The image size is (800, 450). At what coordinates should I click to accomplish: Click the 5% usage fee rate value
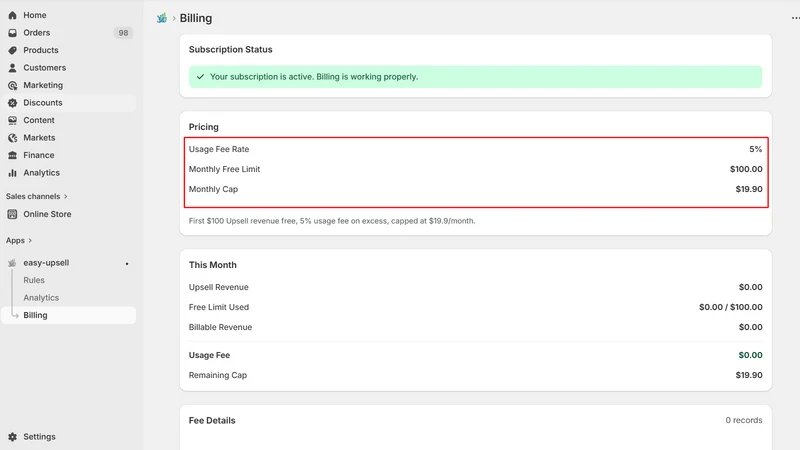756,149
